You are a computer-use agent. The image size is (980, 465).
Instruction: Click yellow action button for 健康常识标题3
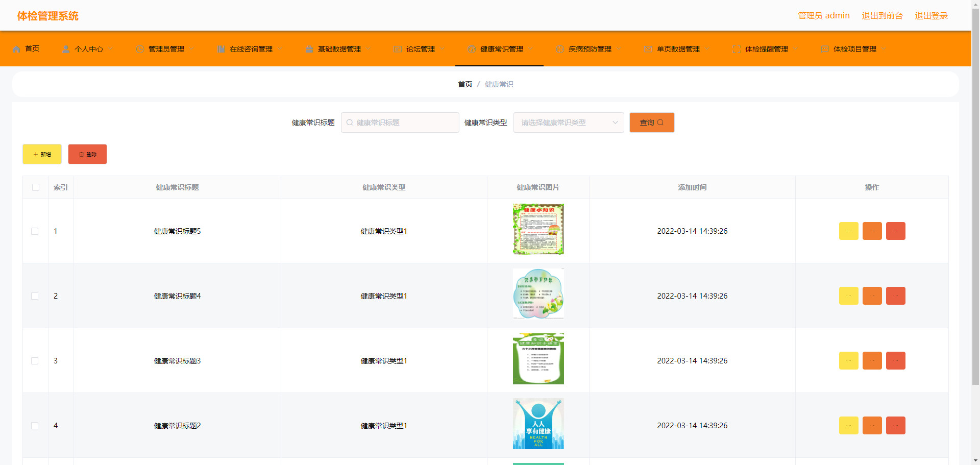[x=849, y=360]
